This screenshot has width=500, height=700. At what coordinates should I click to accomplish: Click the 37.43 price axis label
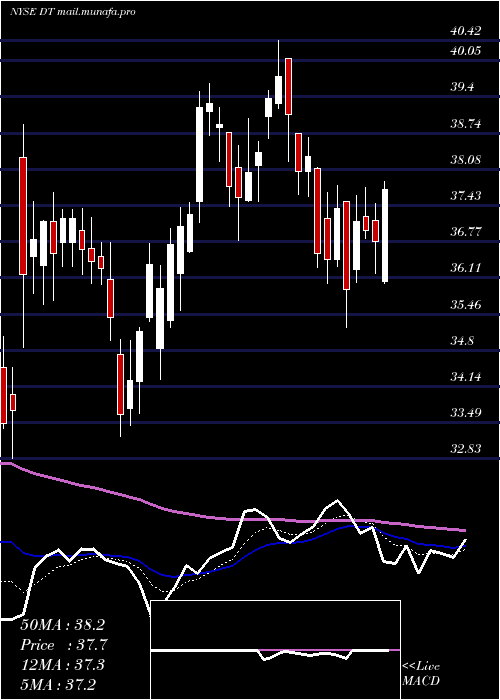click(466, 196)
